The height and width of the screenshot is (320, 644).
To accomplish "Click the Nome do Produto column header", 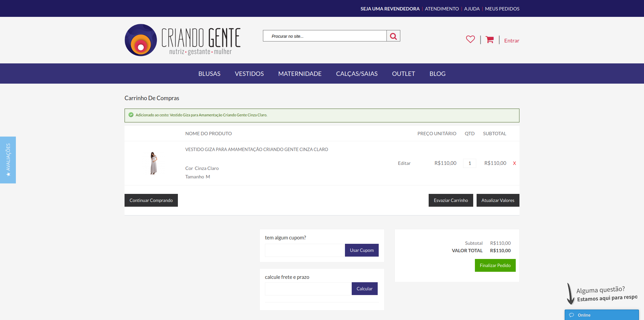I will pos(209,134).
